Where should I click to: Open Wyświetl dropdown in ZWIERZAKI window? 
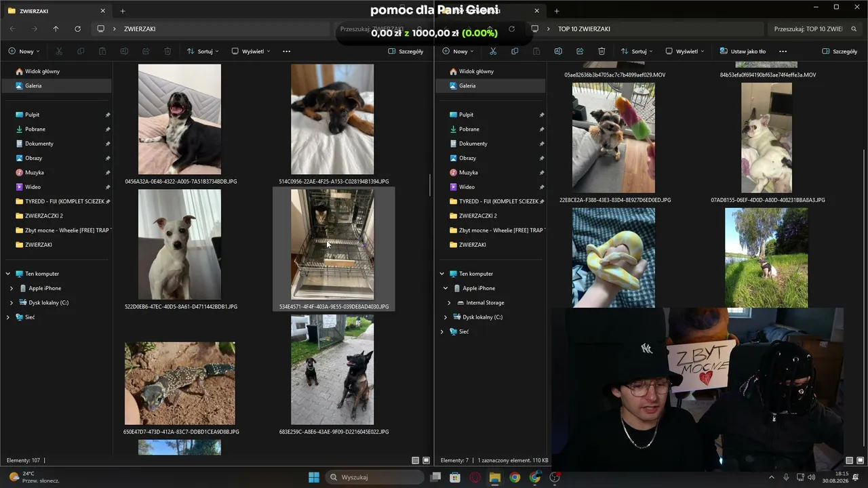[251, 52]
